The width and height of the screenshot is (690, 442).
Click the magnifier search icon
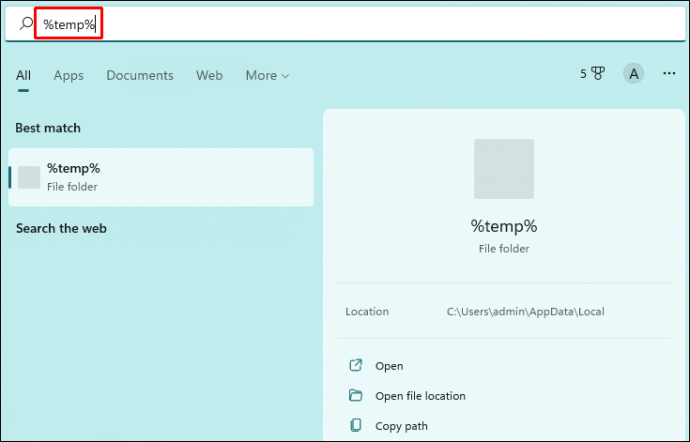click(26, 23)
